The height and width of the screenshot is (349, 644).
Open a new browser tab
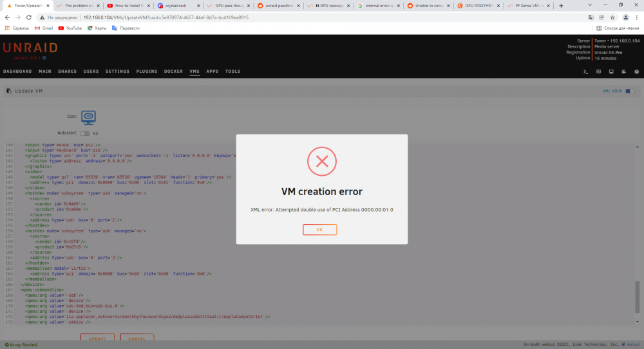(x=561, y=6)
